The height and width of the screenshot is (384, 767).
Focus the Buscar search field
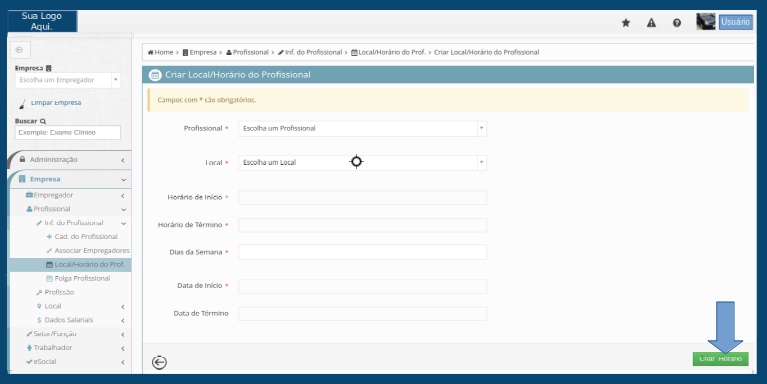click(x=68, y=133)
